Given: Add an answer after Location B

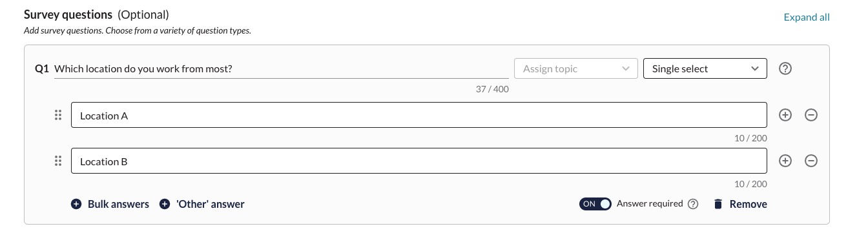Looking at the screenshot, I should pos(785,161).
